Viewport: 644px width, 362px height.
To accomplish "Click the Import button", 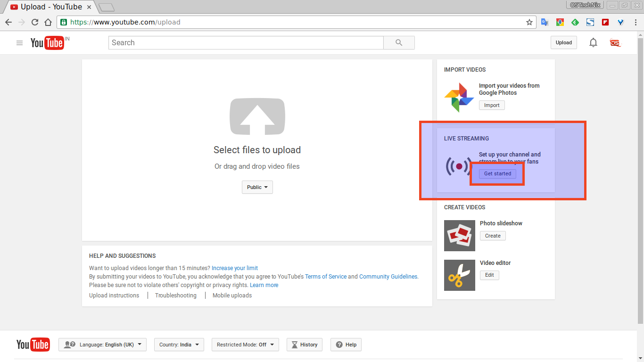I will coord(492,105).
